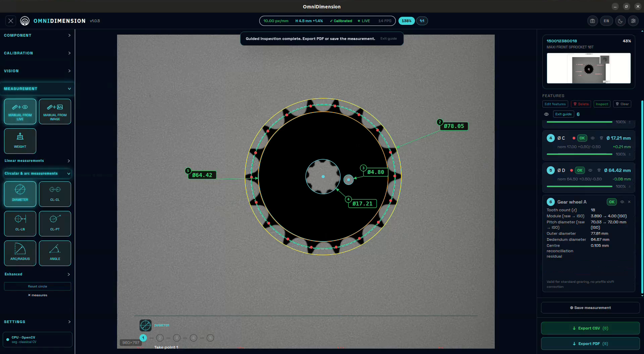
Task: Click Ø C tolerance progress bar
Action: click(x=579, y=154)
